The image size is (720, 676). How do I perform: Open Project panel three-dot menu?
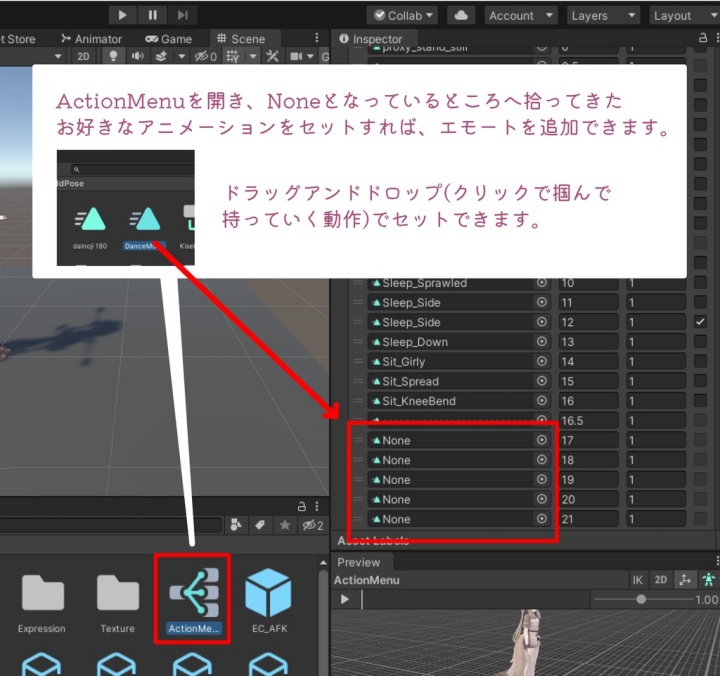pyautogui.click(x=317, y=506)
